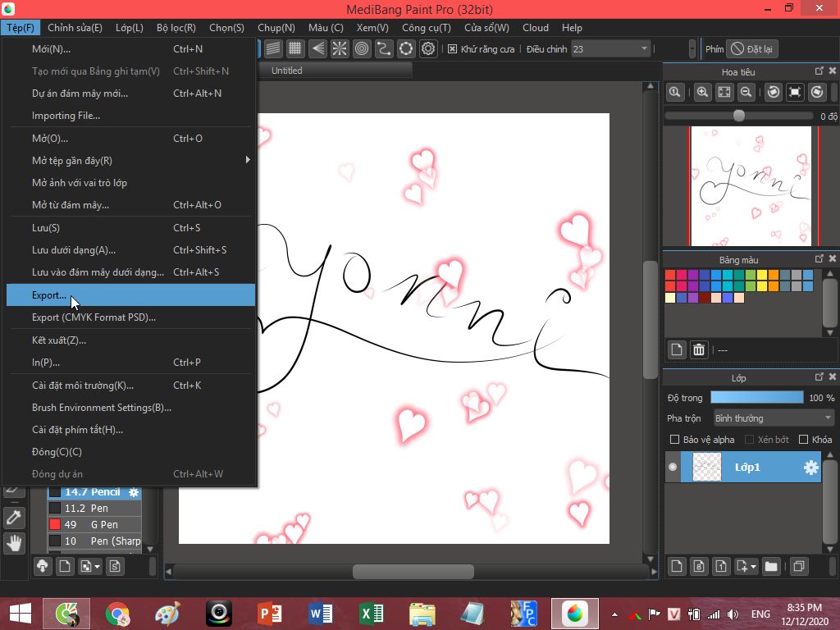The image size is (840, 630).
Task: Add an 8-bit layer in Lớp panel
Action: click(699, 566)
